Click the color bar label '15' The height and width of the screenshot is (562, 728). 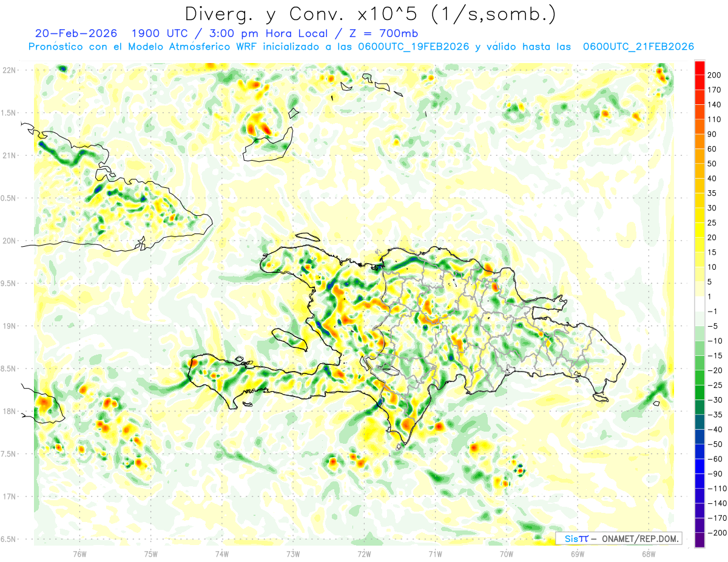(x=713, y=252)
